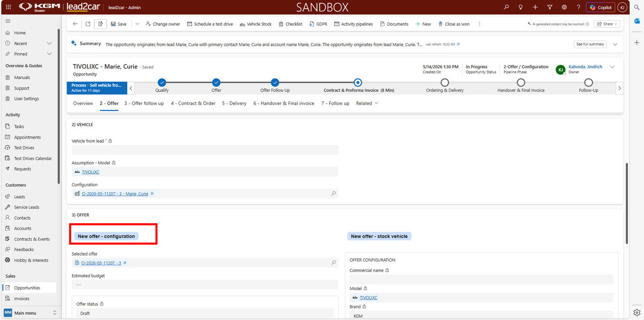Open the 5 - Delivery tab

tap(234, 104)
